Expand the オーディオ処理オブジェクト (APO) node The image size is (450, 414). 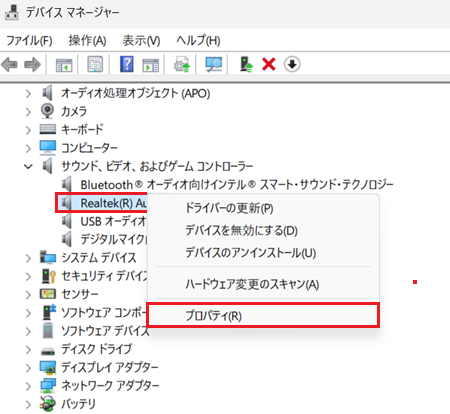[28, 93]
